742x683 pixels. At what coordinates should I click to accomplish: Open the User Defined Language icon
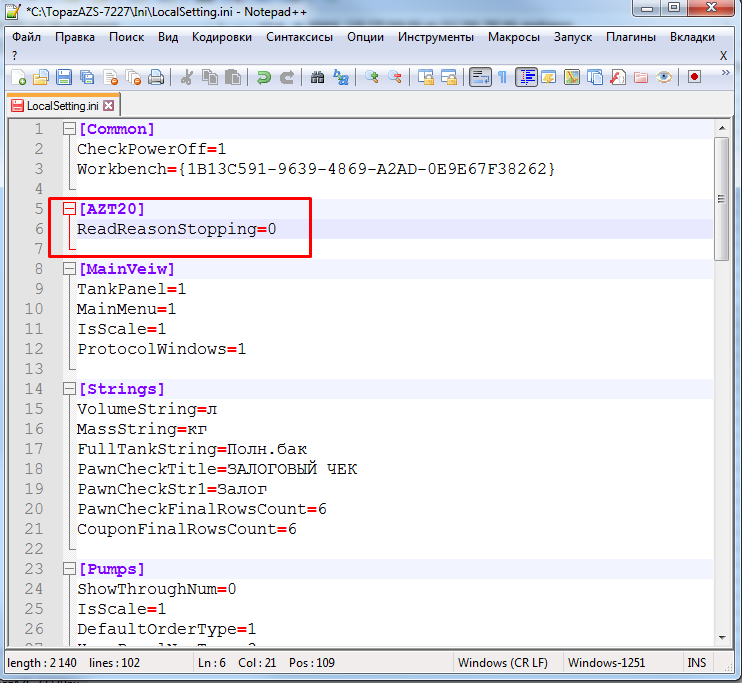[x=549, y=77]
